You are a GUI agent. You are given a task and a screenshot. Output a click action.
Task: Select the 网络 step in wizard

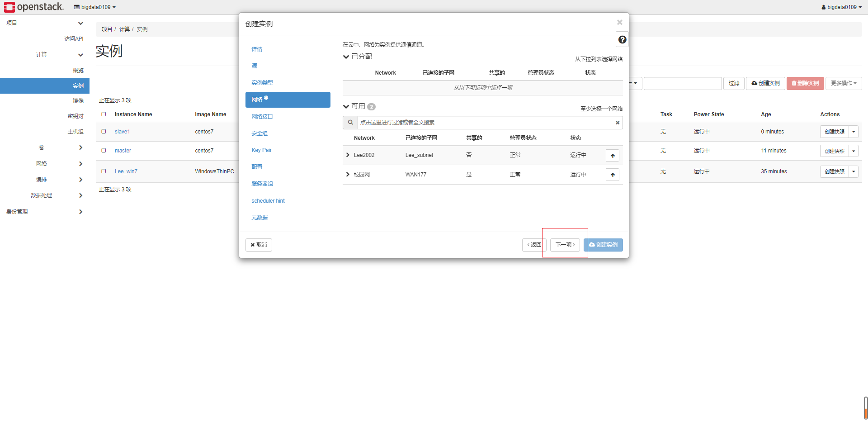tap(288, 100)
